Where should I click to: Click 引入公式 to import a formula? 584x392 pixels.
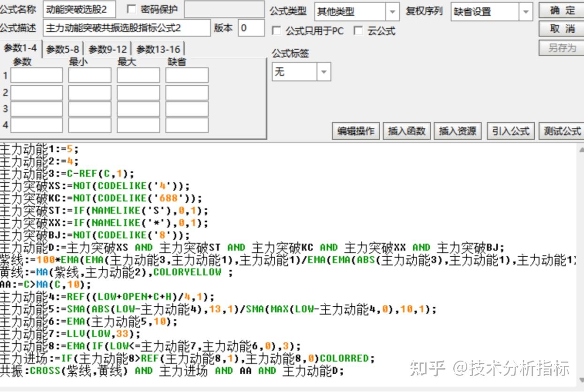[511, 131]
